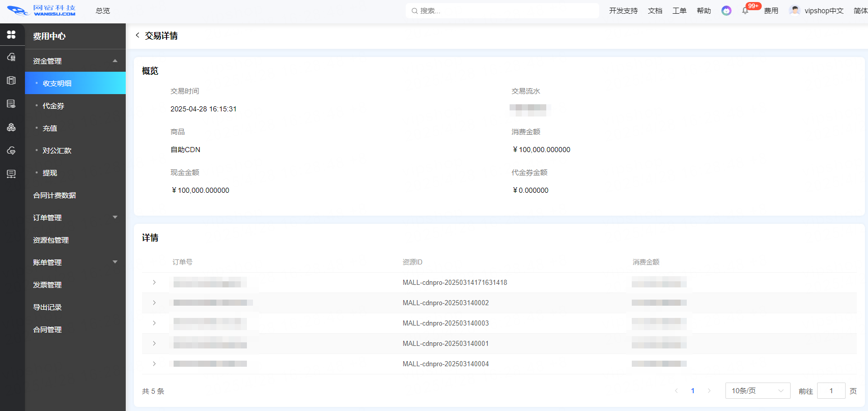
Task: Click the 前往 page number input
Action: tap(831, 391)
